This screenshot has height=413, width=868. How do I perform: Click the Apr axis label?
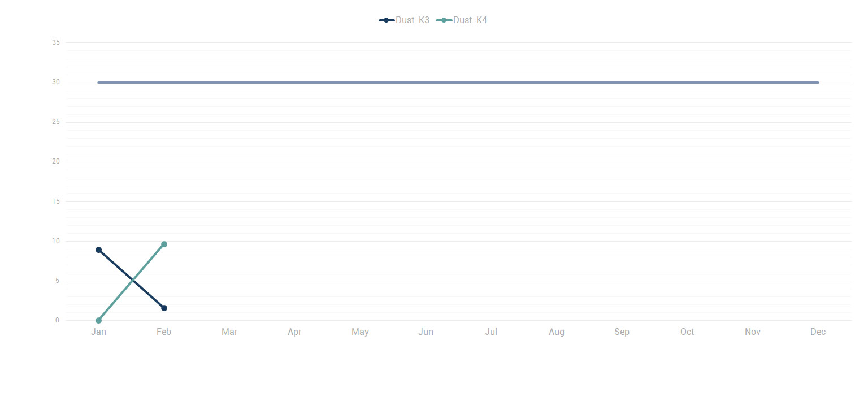tap(294, 332)
